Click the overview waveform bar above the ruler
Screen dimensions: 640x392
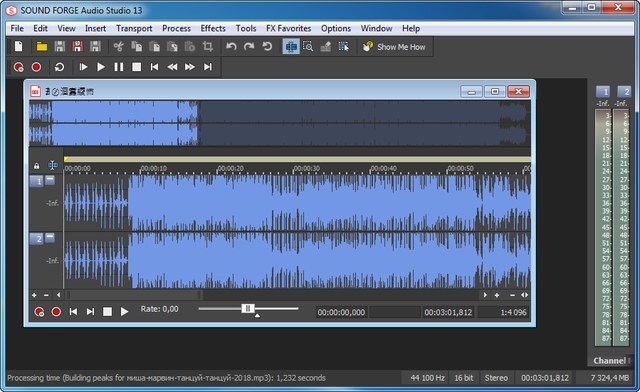[280, 123]
